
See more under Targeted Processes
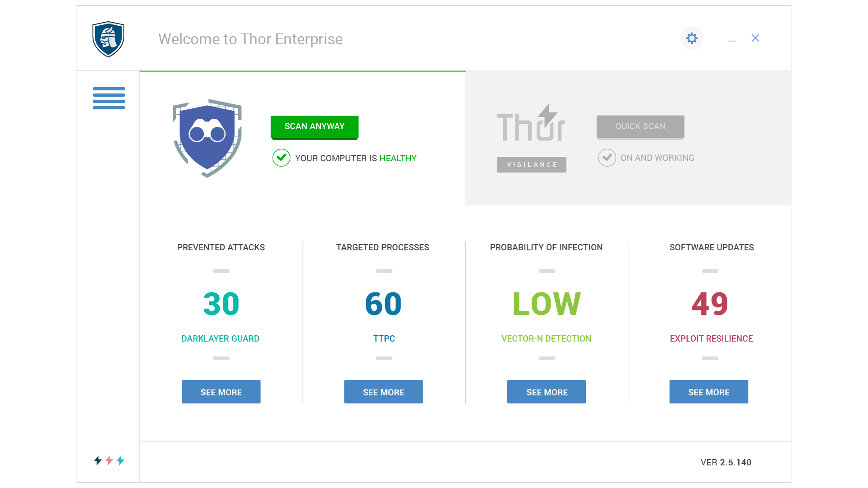click(383, 392)
